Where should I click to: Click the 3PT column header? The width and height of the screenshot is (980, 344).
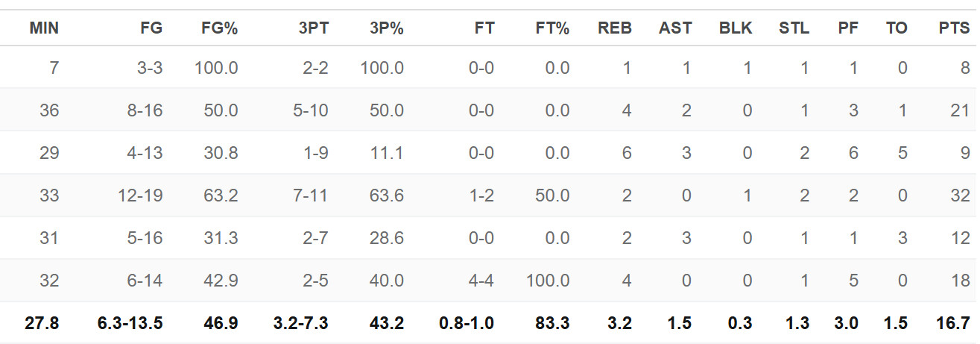coord(314,28)
